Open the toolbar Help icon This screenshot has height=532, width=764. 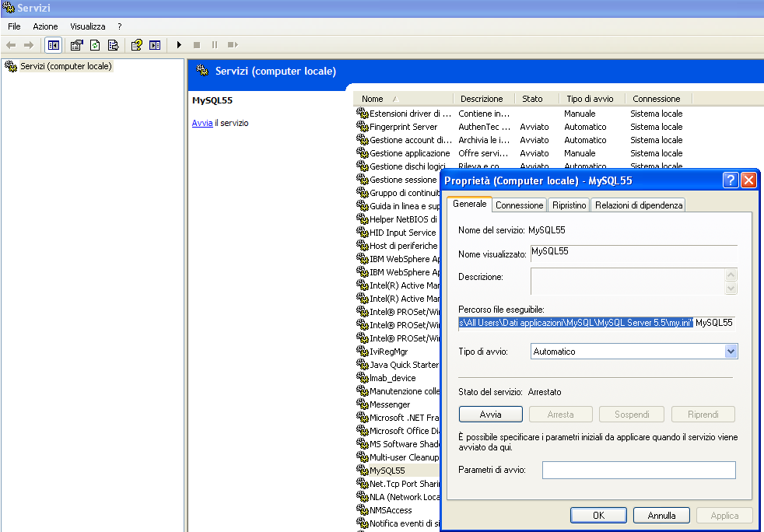[137, 45]
